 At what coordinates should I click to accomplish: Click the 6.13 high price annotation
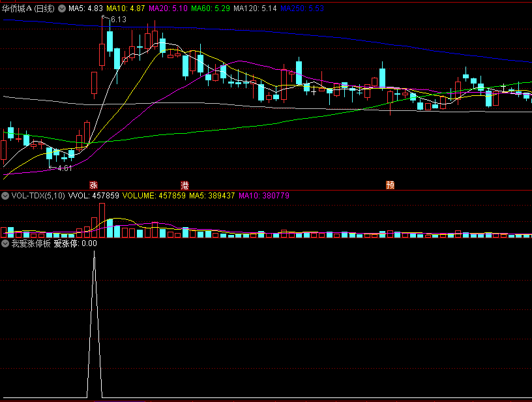(119, 20)
